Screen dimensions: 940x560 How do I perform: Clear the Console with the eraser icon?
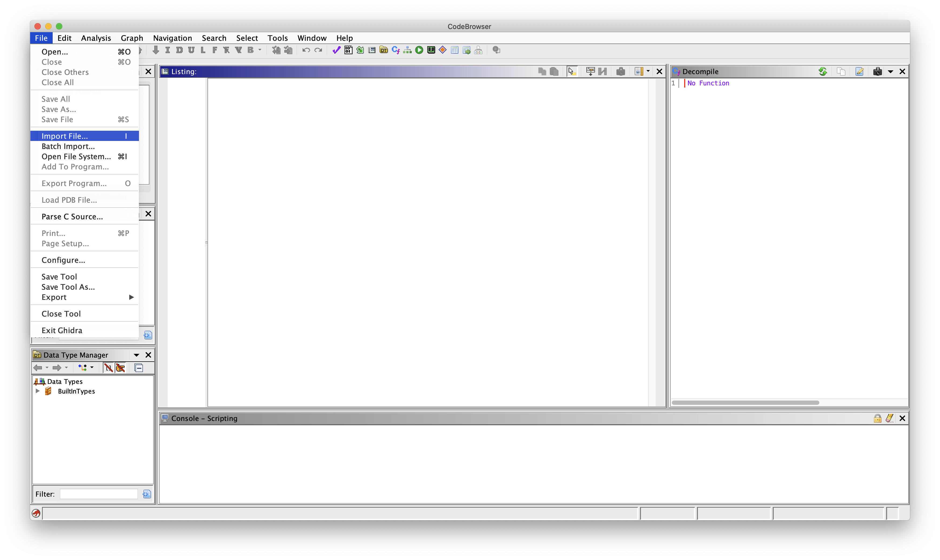(889, 418)
